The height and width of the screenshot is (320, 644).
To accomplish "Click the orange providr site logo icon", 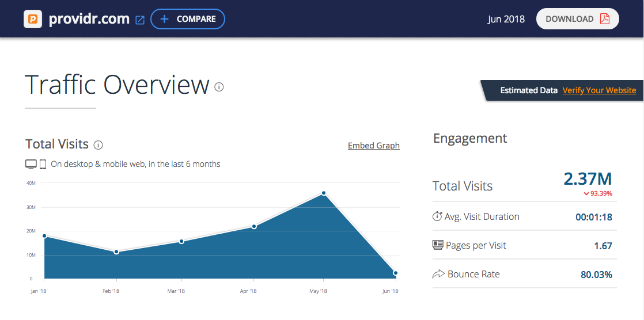I will point(33,19).
